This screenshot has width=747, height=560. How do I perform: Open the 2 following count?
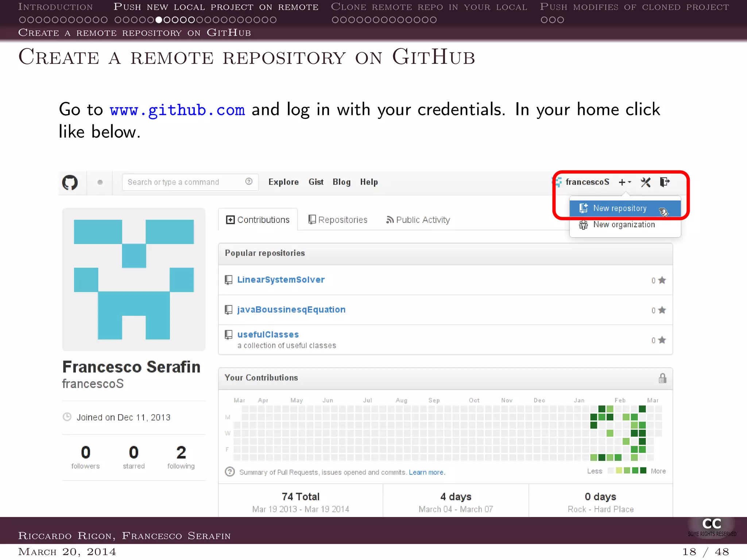click(181, 457)
